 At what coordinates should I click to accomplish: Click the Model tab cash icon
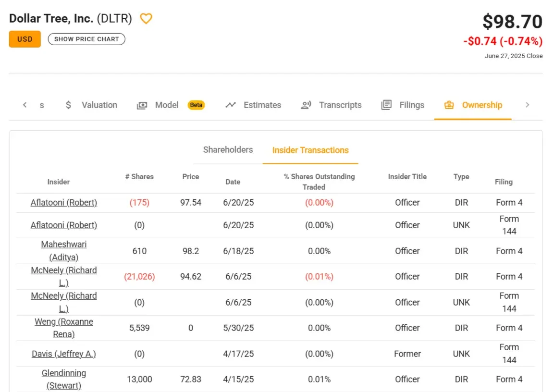pyautogui.click(x=142, y=105)
